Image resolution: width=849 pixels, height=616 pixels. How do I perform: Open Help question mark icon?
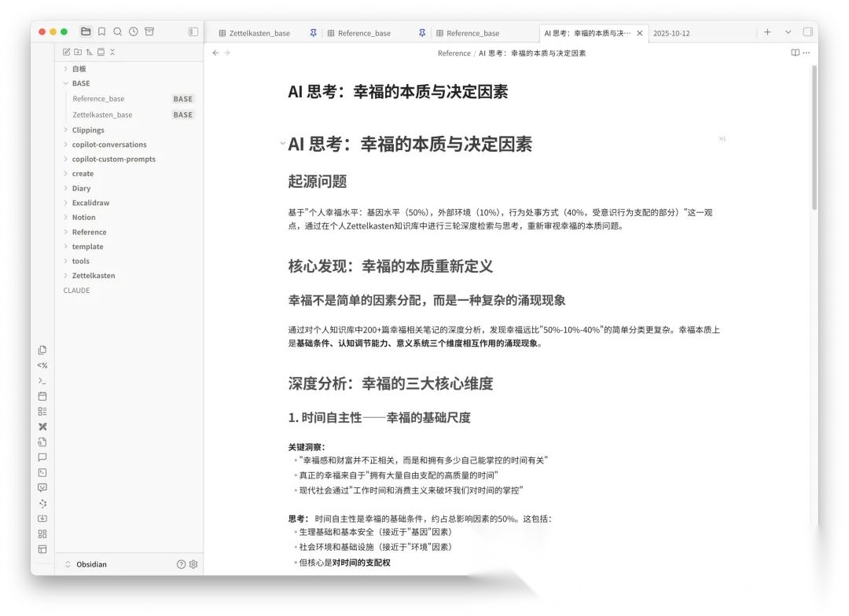coord(181,564)
